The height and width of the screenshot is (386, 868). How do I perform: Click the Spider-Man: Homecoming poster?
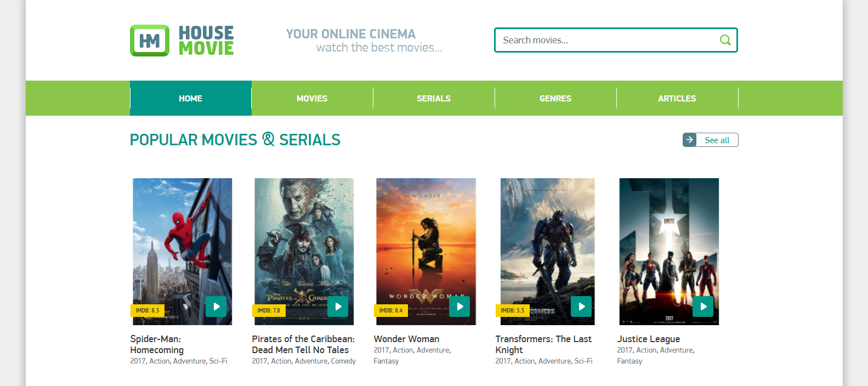(x=183, y=252)
